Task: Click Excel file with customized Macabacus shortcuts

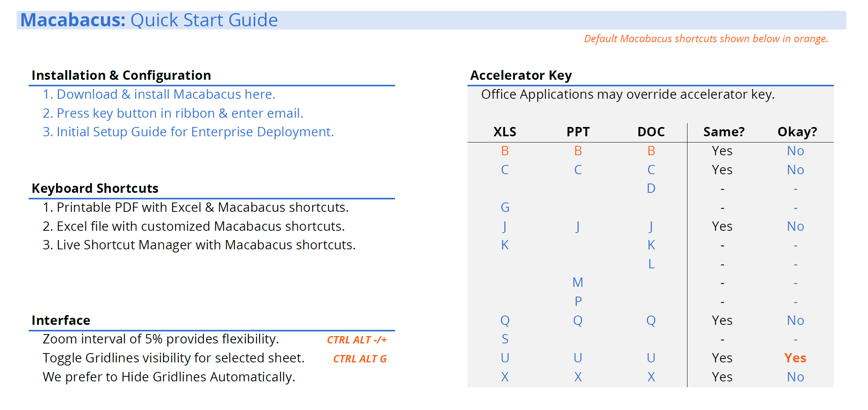Action: pos(194,226)
